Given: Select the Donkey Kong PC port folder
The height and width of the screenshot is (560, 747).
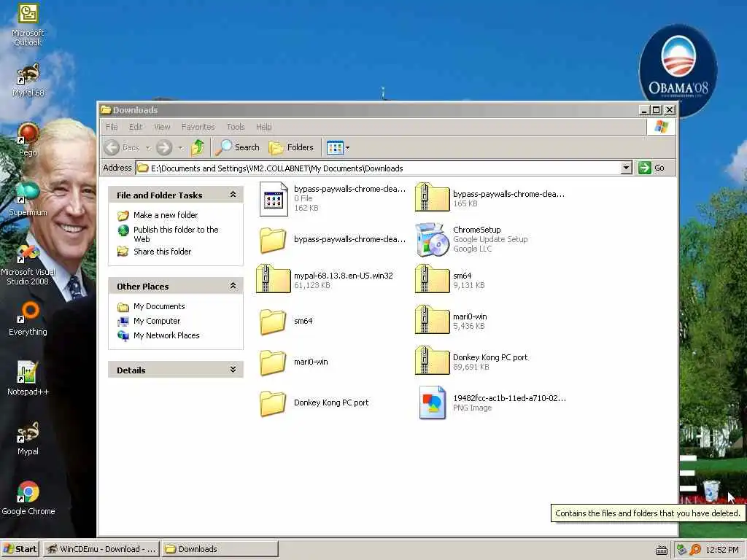Looking at the screenshot, I should [x=314, y=402].
